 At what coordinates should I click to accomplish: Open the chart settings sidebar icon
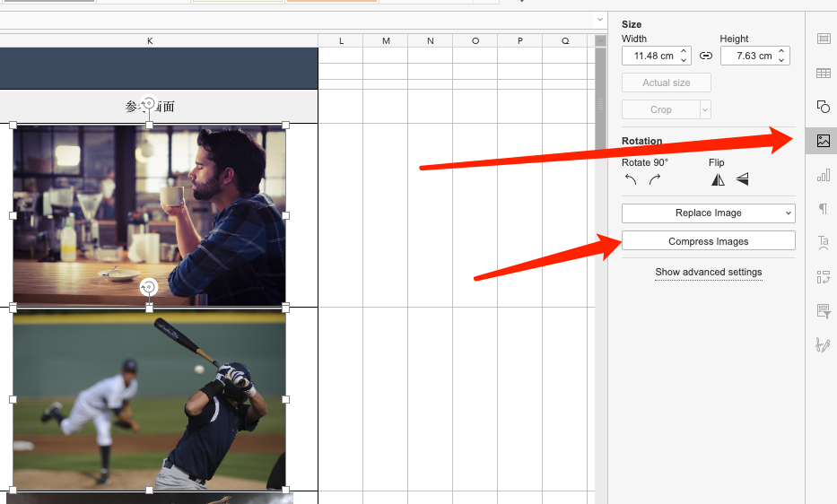[823, 175]
